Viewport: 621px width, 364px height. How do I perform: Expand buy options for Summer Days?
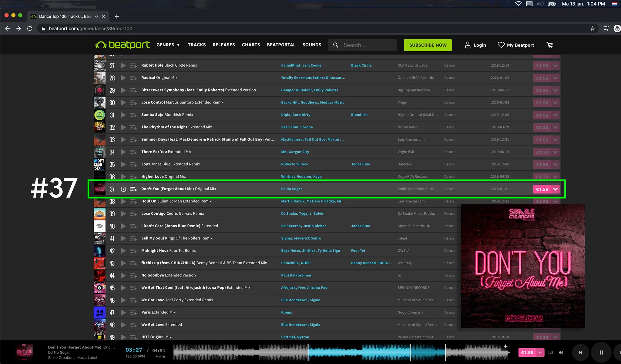point(555,140)
